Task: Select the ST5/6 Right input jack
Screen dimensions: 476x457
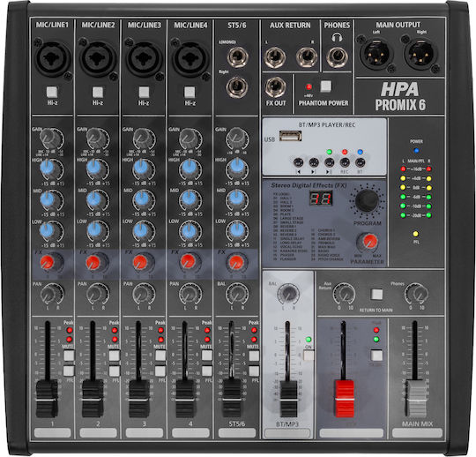Action: [237, 87]
